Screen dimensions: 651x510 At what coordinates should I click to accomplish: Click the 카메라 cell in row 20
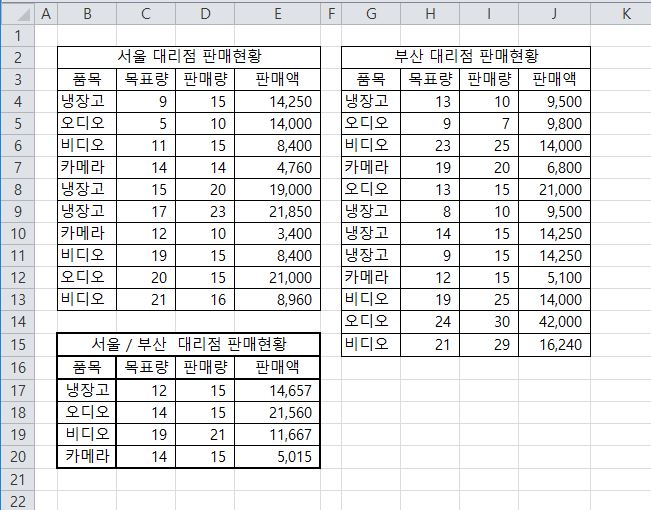click(87, 457)
